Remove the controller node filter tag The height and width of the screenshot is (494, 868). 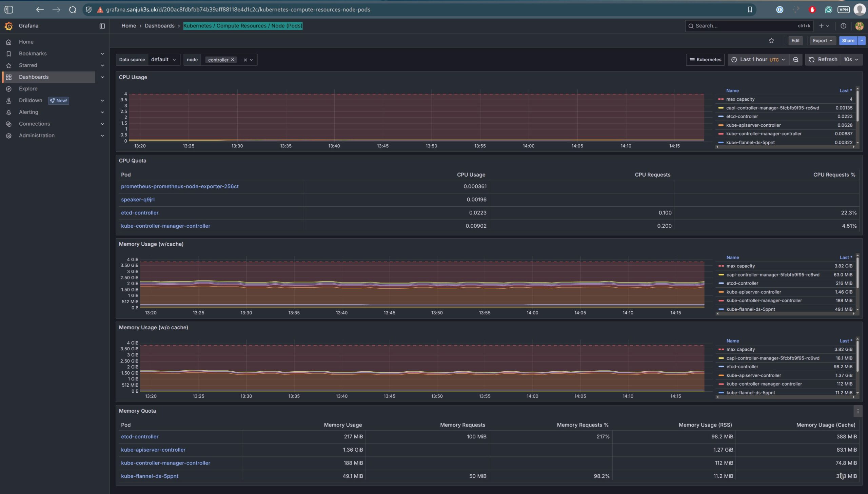[x=233, y=60]
